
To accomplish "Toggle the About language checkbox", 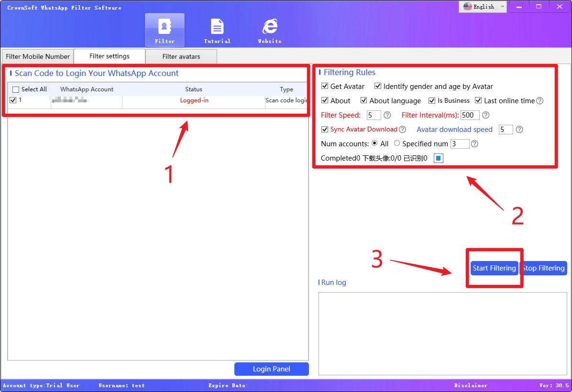I will (363, 100).
